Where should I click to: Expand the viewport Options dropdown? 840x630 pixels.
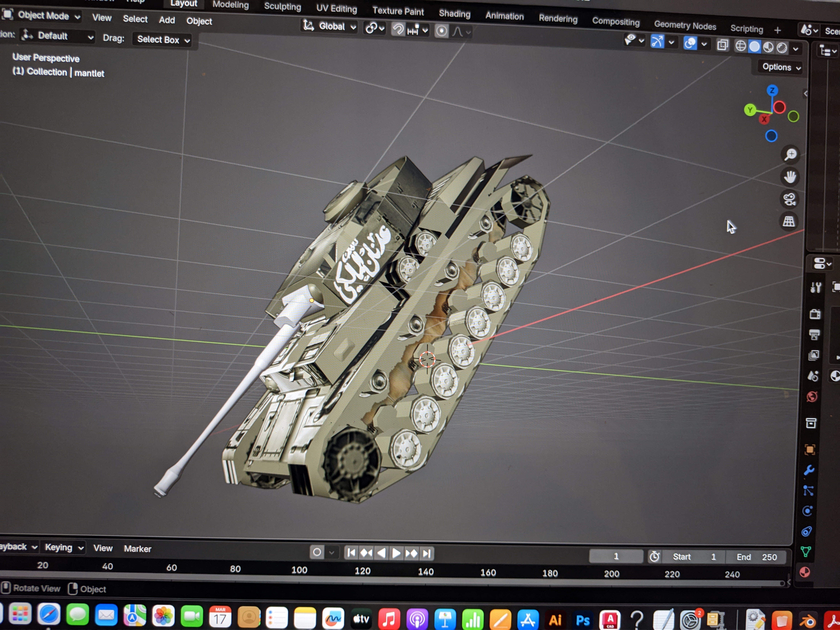(781, 67)
